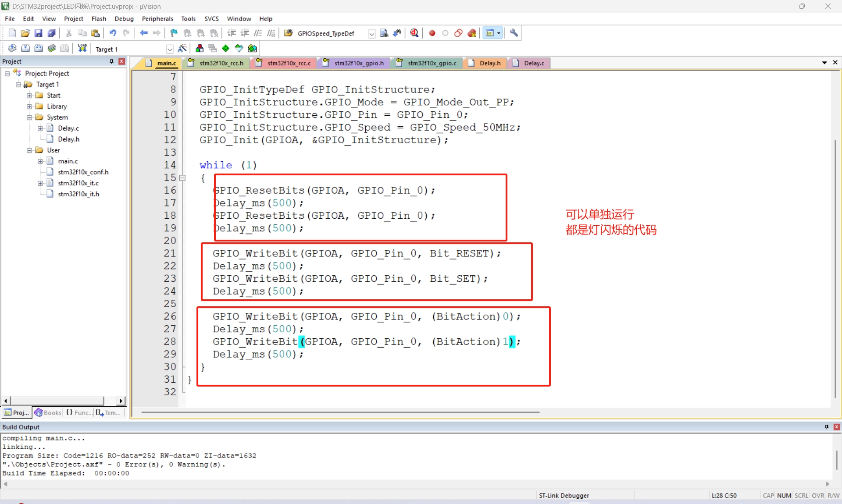Click the editor horizontal scrollbar
Screen dimensions: 842x504
[x=340, y=412]
